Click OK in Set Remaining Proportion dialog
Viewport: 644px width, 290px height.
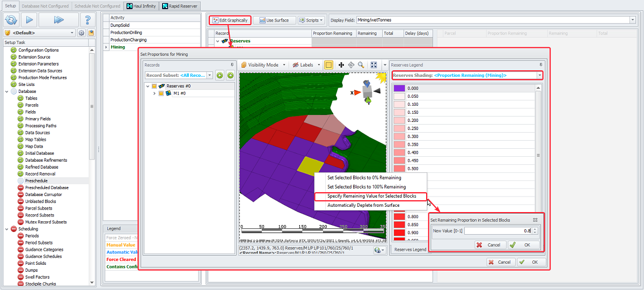523,245
